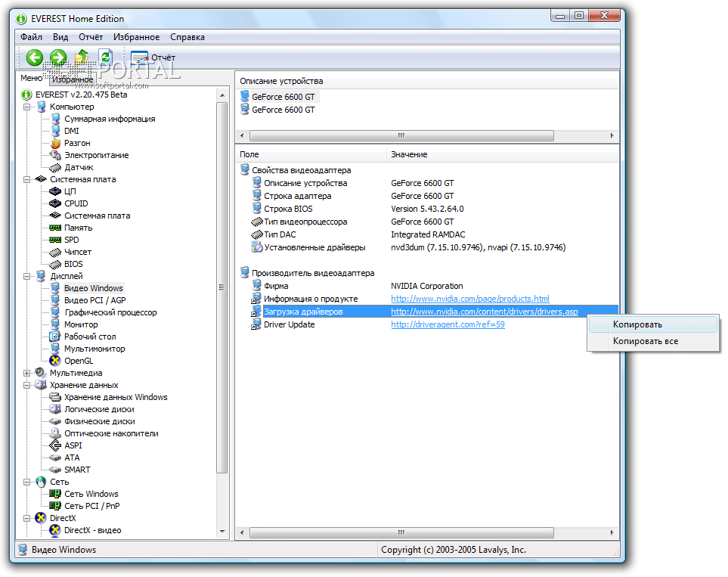The width and height of the screenshot is (728, 577).
Task: Collapse the Хранение данных tree node
Action: point(27,385)
